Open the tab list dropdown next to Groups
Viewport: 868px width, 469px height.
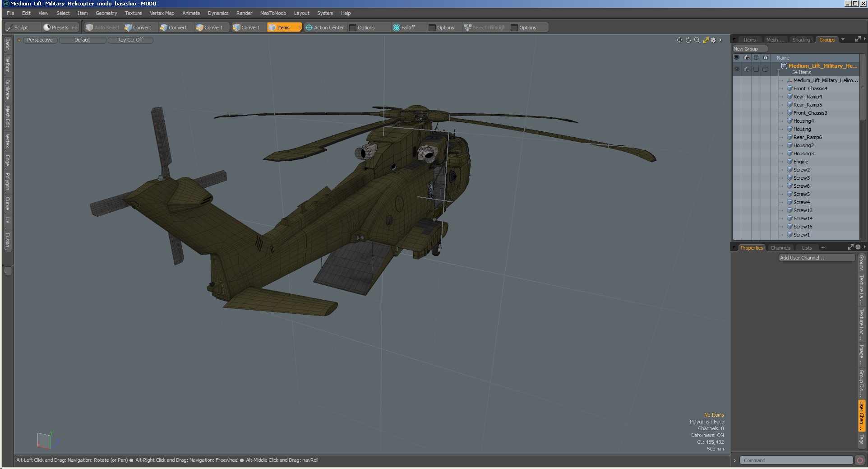tap(843, 40)
